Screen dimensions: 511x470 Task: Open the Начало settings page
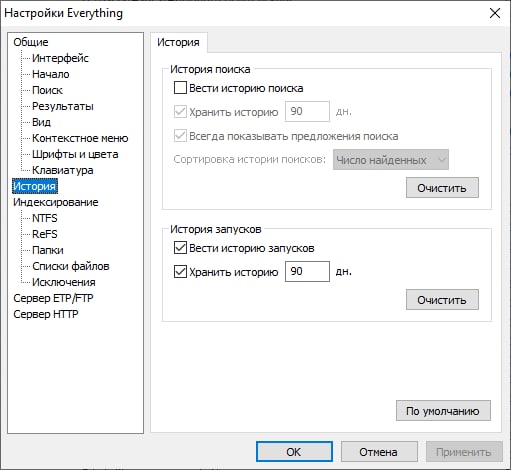click(51, 74)
